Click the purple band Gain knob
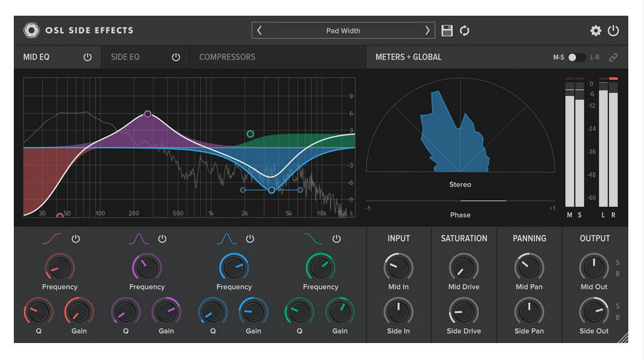This screenshot has width=644, height=360. [166, 312]
